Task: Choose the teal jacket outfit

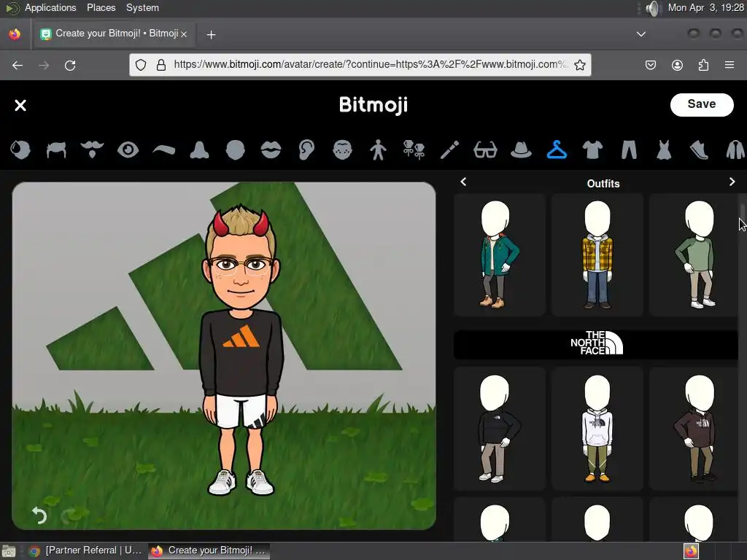Action: click(499, 254)
